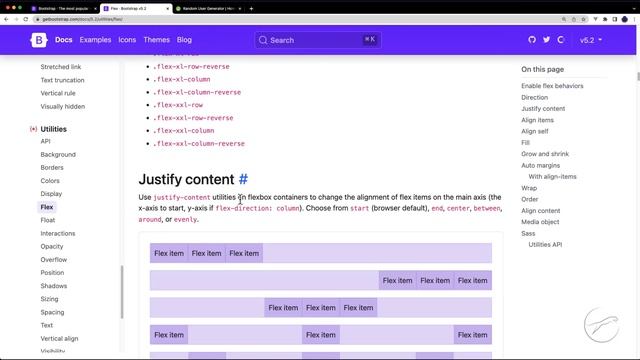Open Vertical rule in sidebar
Image resolution: width=640 pixels, height=360 pixels.
pos(58,93)
